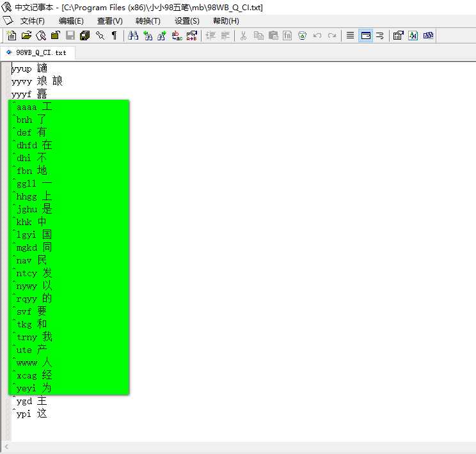
Task: Find previous with left-arrow binoculars icon
Action: coord(148,36)
